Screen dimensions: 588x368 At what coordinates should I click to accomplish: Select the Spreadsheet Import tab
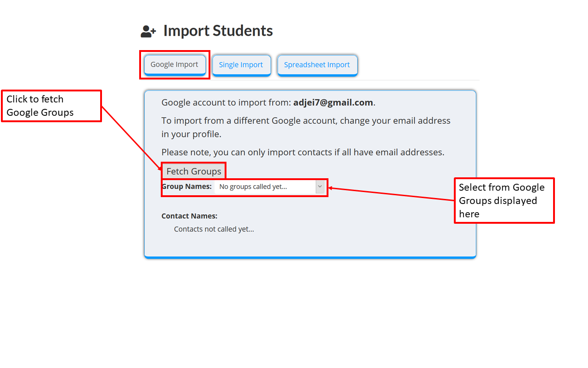tap(317, 65)
